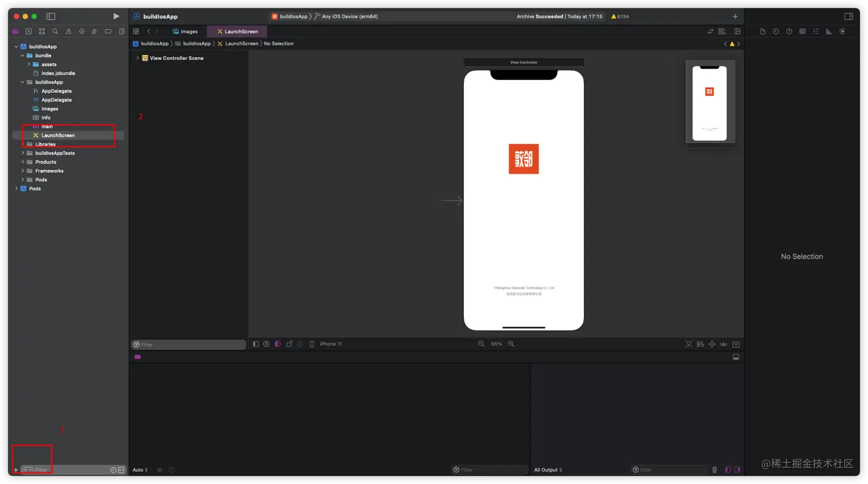This screenshot has height=484, width=868.
Task: Select the LaunchScreen tab
Action: tap(238, 32)
